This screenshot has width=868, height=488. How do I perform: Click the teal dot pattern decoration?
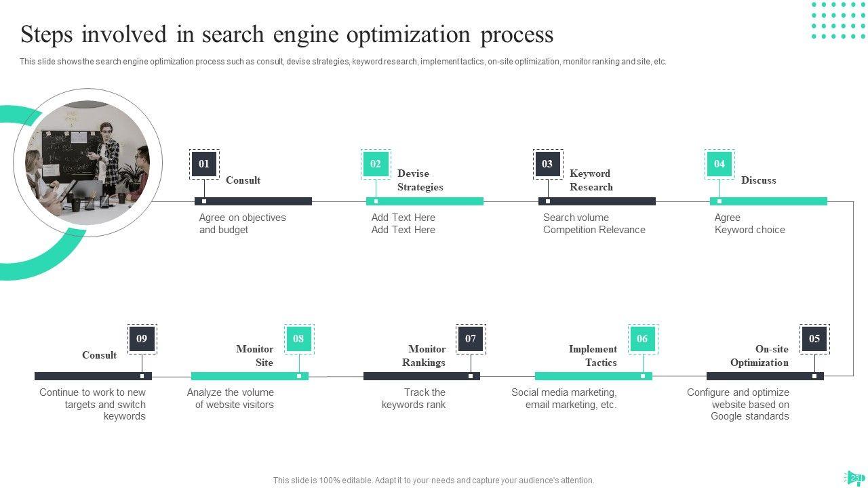(x=838, y=20)
